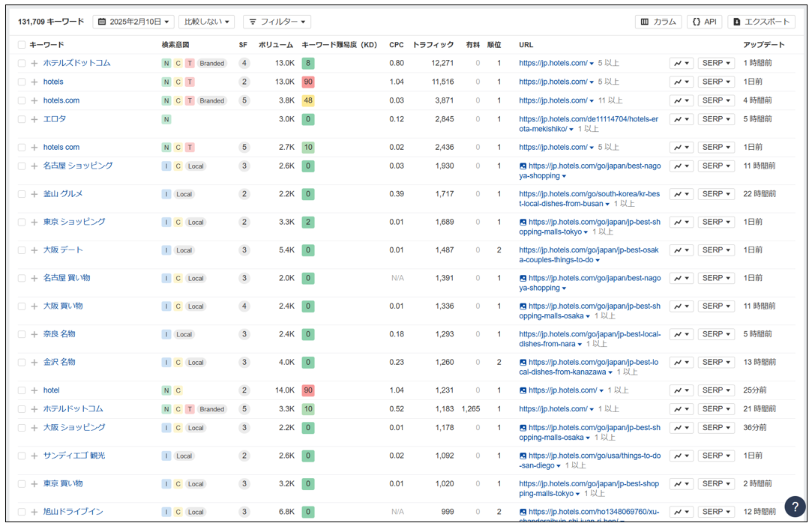The width and height of the screenshot is (812, 526).
Task: Expand URL arrow for hotels.com row
Action: (592, 101)
